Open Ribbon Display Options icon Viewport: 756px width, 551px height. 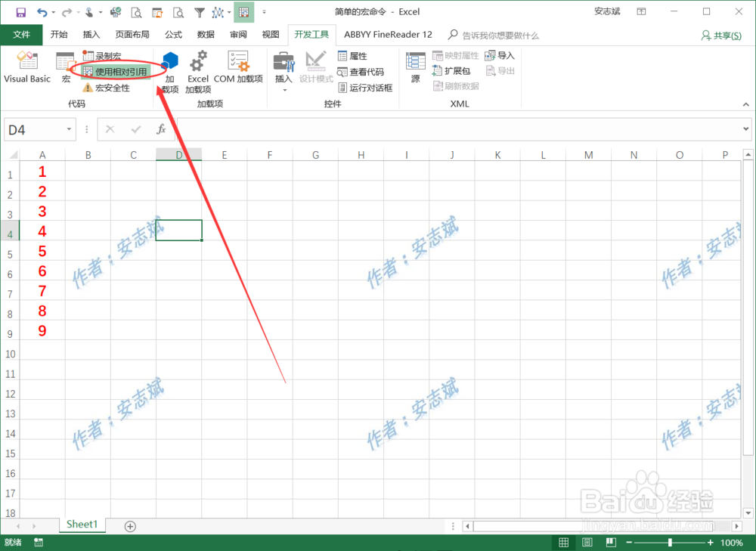pyautogui.click(x=641, y=11)
